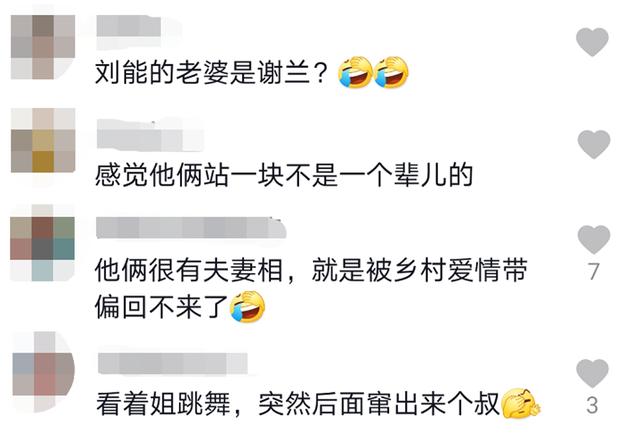The width and height of the screenshot is (640, 442).
Task: Open fourth commenter's avatar with pink tones
Action: 43,372
